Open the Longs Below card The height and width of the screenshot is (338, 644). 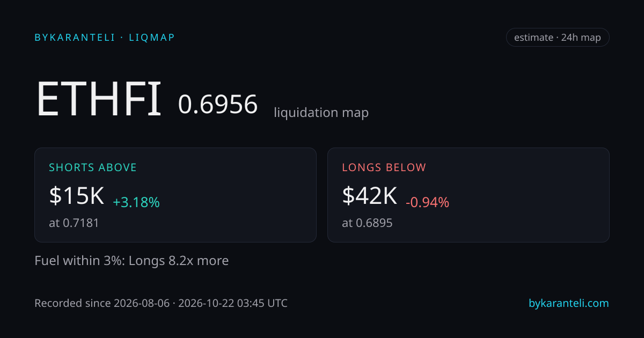[469, 195]
